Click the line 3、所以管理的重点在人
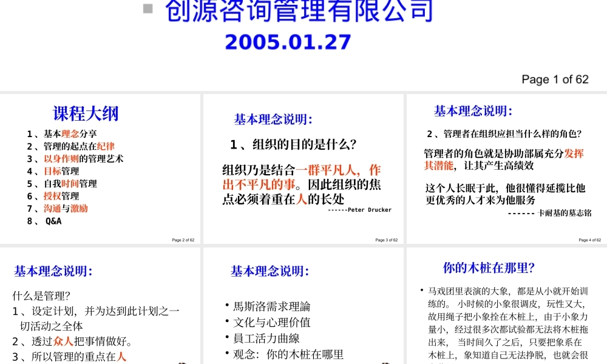 pos(69,356)
